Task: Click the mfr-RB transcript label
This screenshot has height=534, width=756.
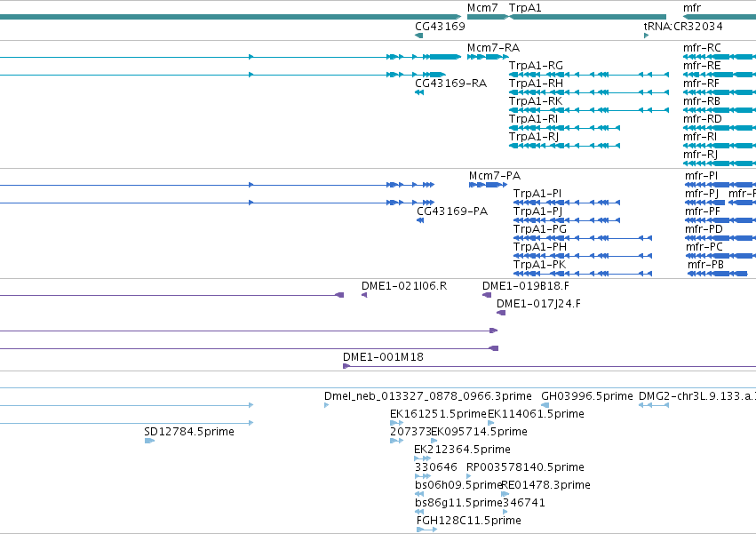Action: (x=702, y=100)
